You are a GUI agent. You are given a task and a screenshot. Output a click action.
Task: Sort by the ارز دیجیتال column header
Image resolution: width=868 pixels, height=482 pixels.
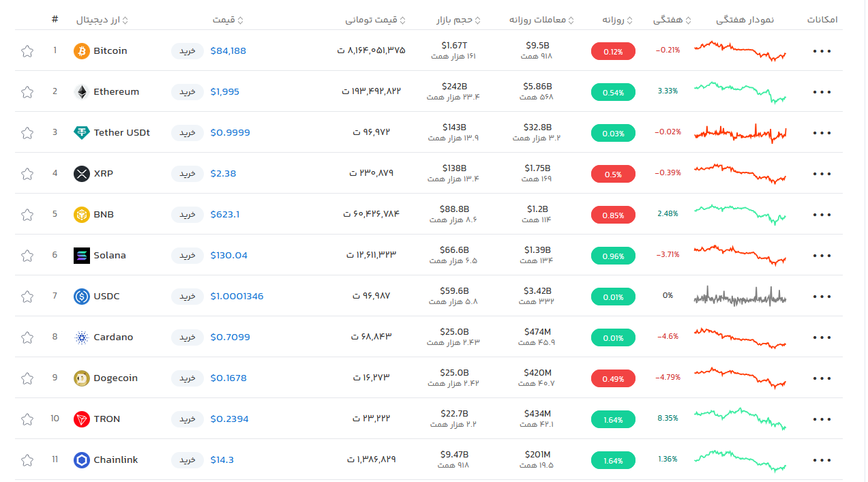103,20
